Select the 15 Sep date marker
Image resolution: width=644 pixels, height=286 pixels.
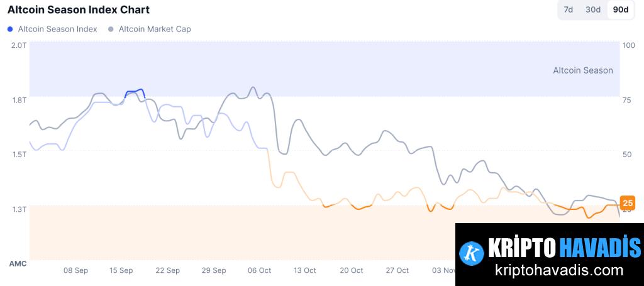coord(121,270)
